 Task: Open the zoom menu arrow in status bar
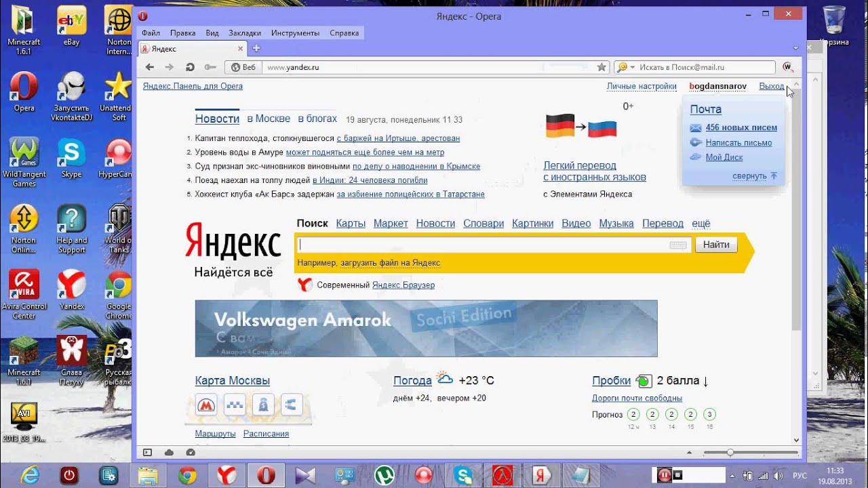tap(690, 452)
